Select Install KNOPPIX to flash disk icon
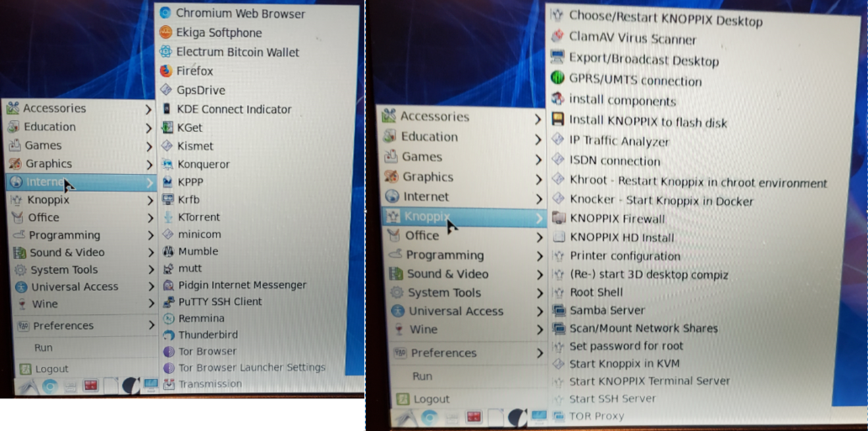The height and width of the screenshot is (431, 868). [x=558, y=119]
